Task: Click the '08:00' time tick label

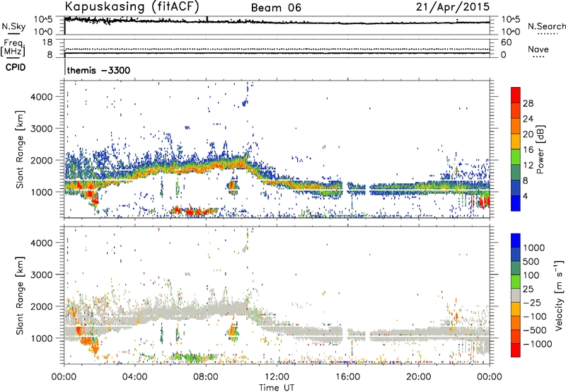Action: pos(206,377)
